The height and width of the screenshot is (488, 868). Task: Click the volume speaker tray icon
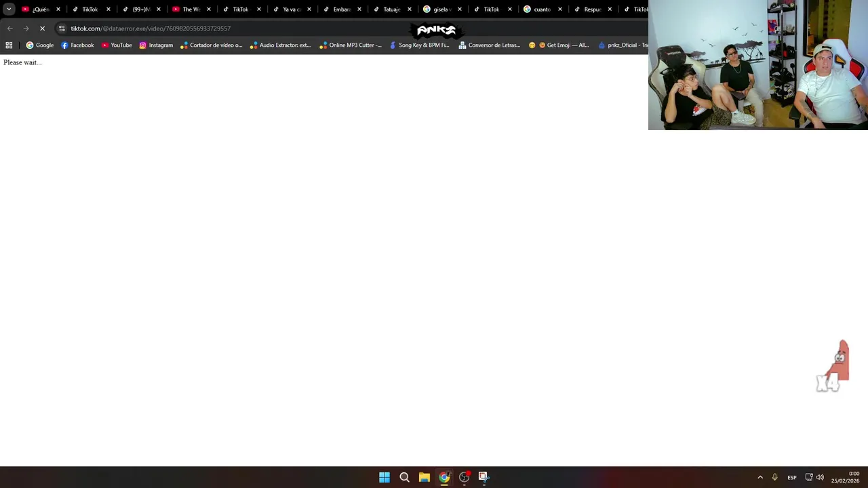point(820,477)
